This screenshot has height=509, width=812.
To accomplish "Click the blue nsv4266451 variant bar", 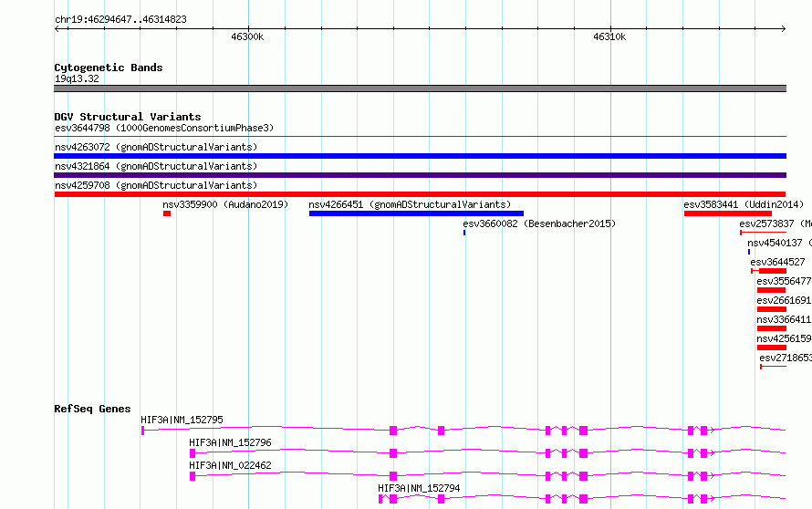I will (416, 213).
